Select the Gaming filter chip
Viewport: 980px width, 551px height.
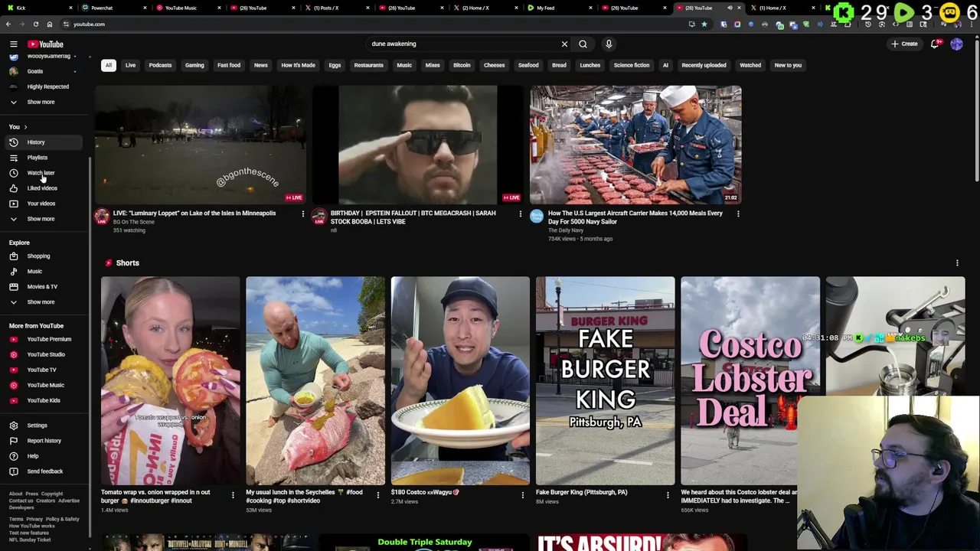coord(194,65)
